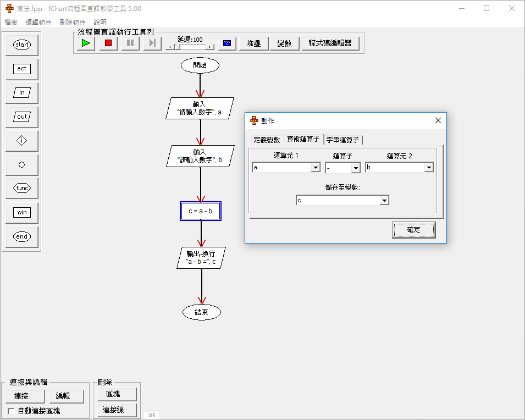Click the 確定 confirm button
This screenshot has width=525, height=420.
coord(413,230)
